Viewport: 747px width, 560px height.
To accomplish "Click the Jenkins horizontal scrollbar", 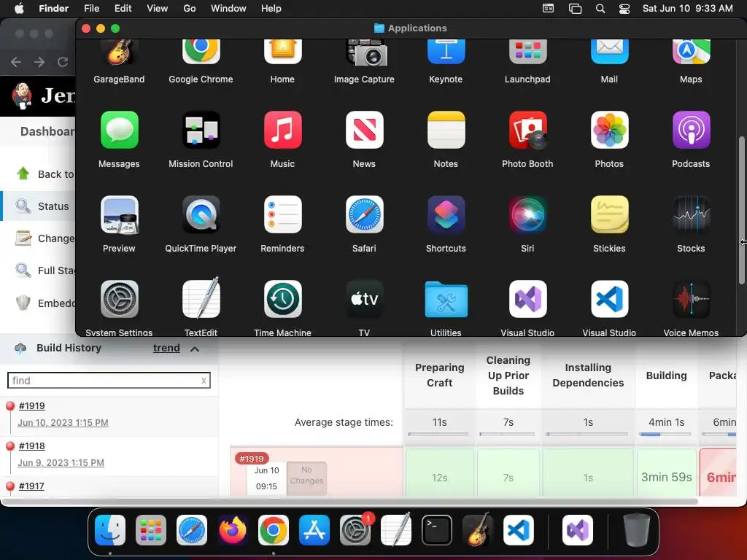I will tap(349, 502).
